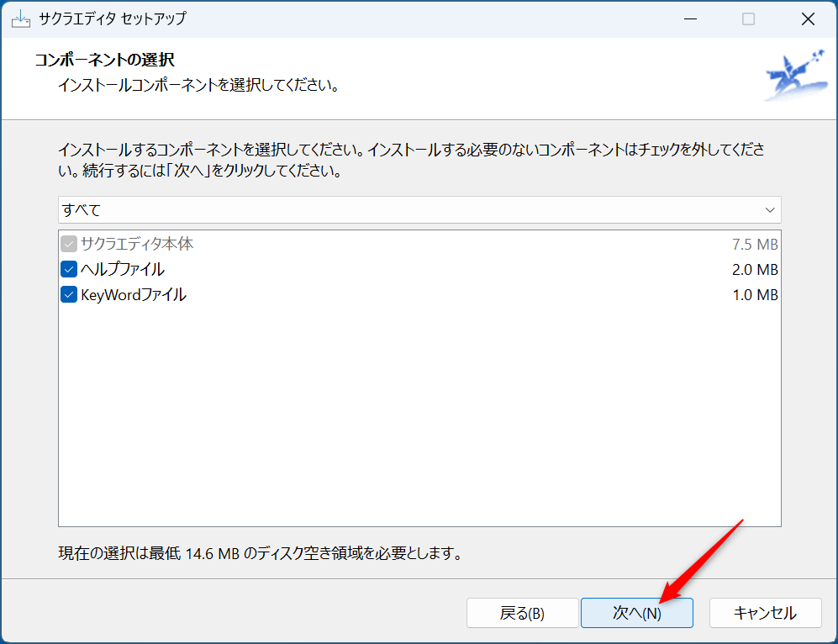This screenshot has width=838, height=644.
Task: Click the 戻る(B) button
Action: click(x=522, y=612)
